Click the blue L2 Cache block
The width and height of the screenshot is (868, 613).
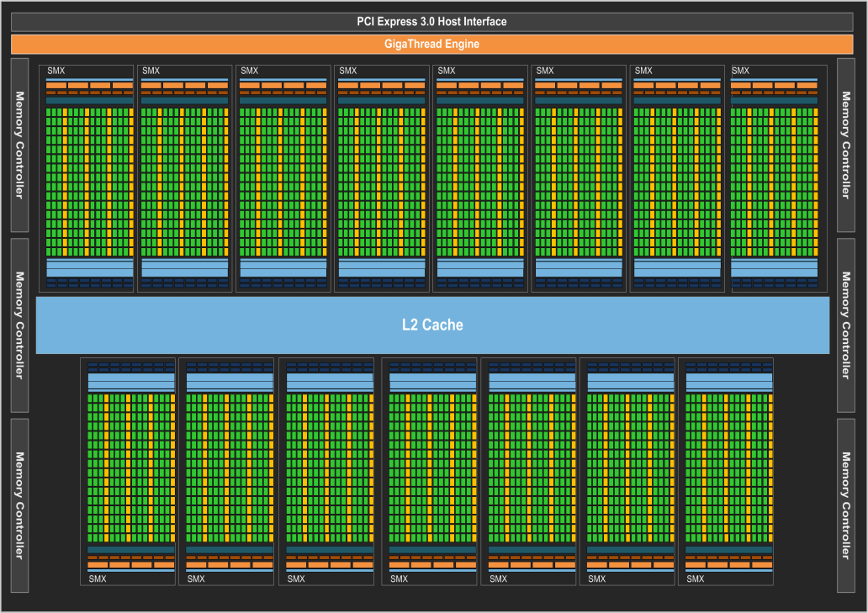[x=432, y=325]
